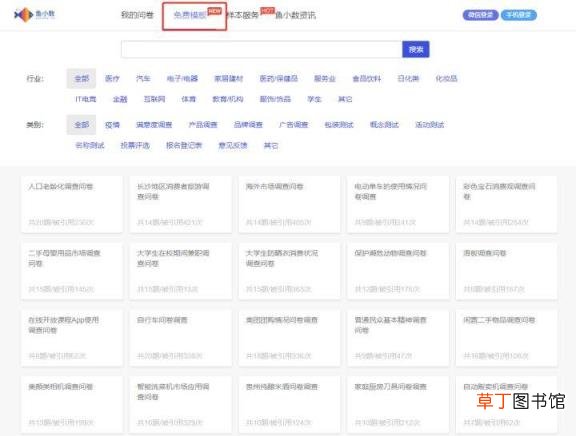Filter industry by 医疗

(112, 79)
